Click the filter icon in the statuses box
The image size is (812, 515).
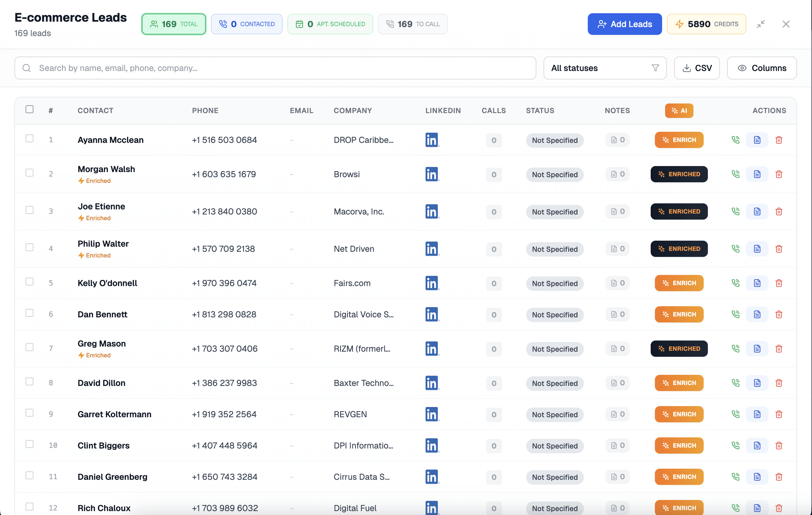click(655, 68)
